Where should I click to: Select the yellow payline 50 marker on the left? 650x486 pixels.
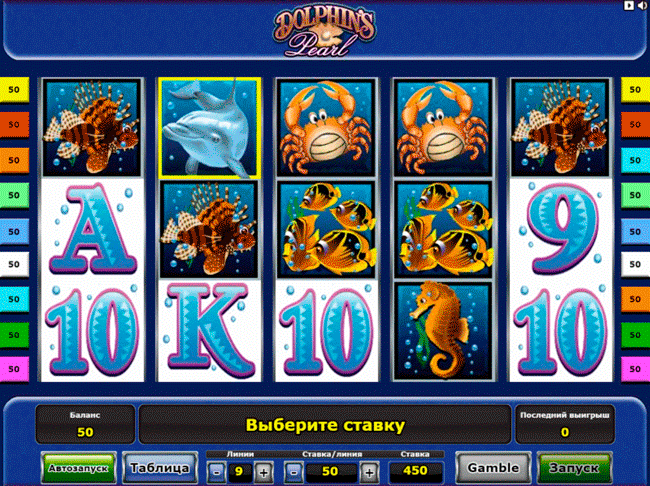point(14,90)
